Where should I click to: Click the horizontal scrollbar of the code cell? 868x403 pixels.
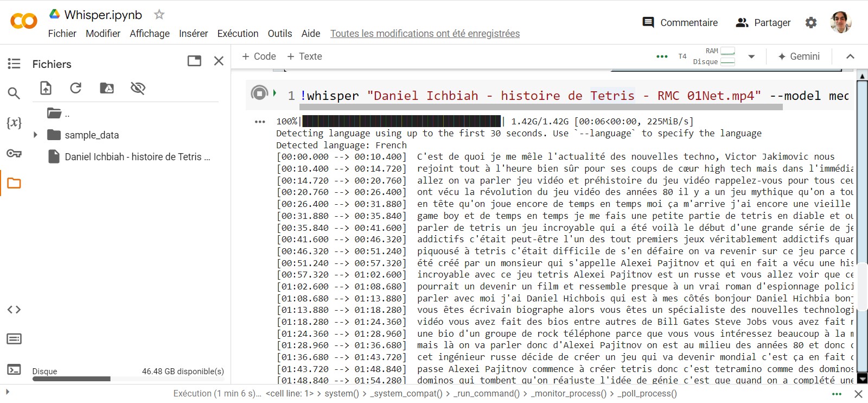541,107
